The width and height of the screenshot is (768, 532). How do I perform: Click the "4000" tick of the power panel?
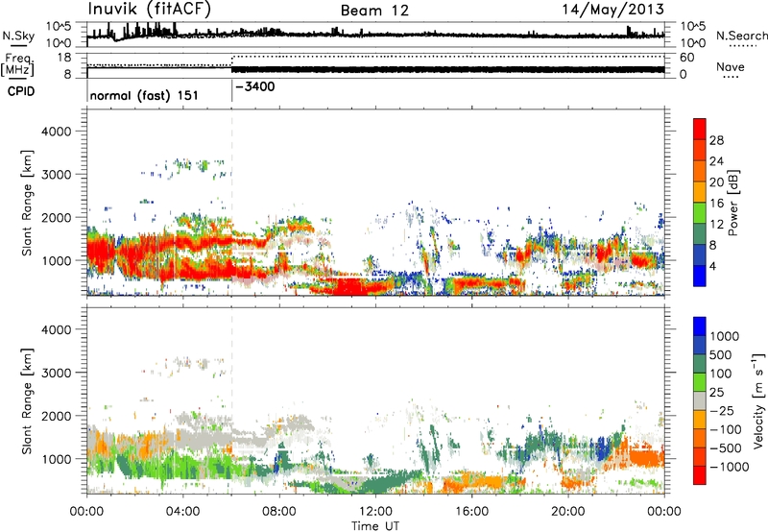(x=57, y=132)
